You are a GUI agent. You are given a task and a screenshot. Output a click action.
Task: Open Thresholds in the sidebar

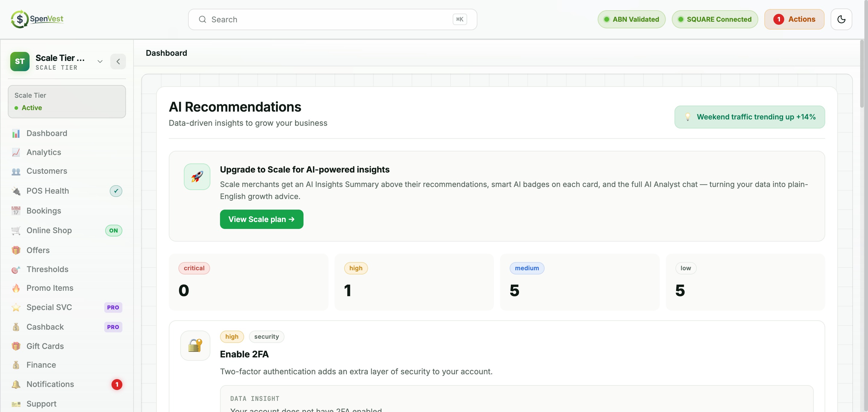coord(67,269)
